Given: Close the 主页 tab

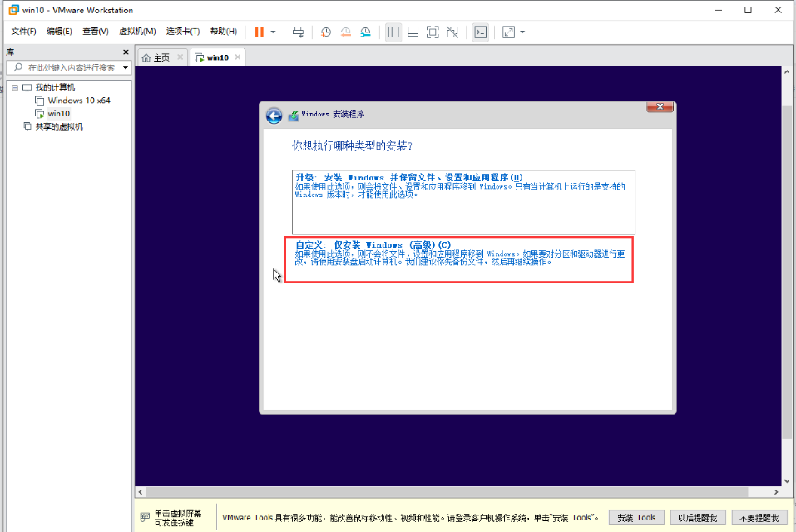Looking at the screenshot, I should [180, 57].
